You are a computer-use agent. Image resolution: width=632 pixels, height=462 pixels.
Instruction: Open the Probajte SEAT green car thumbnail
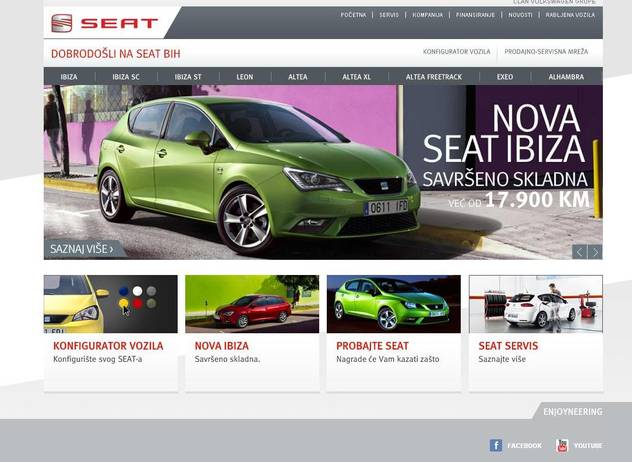tap(394, 304)
